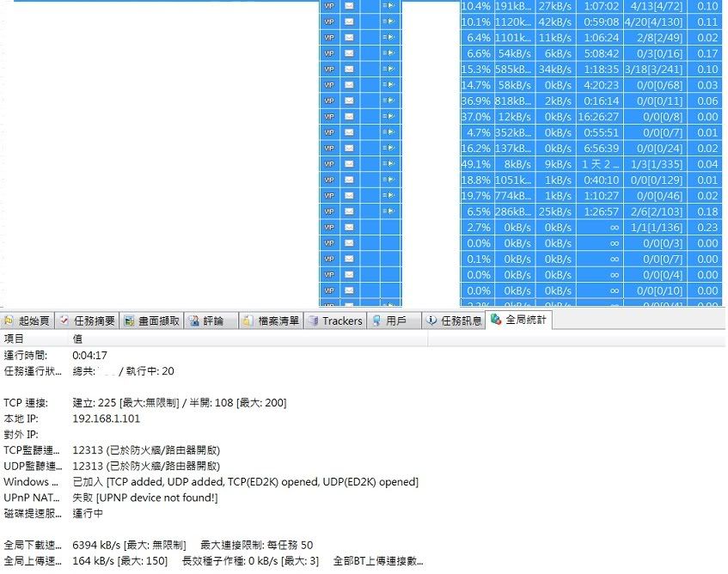
Task: Switch to the 任務摘要 tab
Action: click(87, 321)
